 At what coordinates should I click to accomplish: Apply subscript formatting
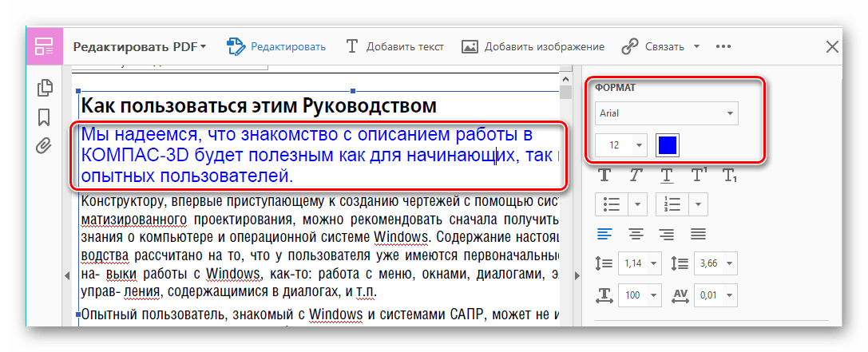(x=728, y=174)
